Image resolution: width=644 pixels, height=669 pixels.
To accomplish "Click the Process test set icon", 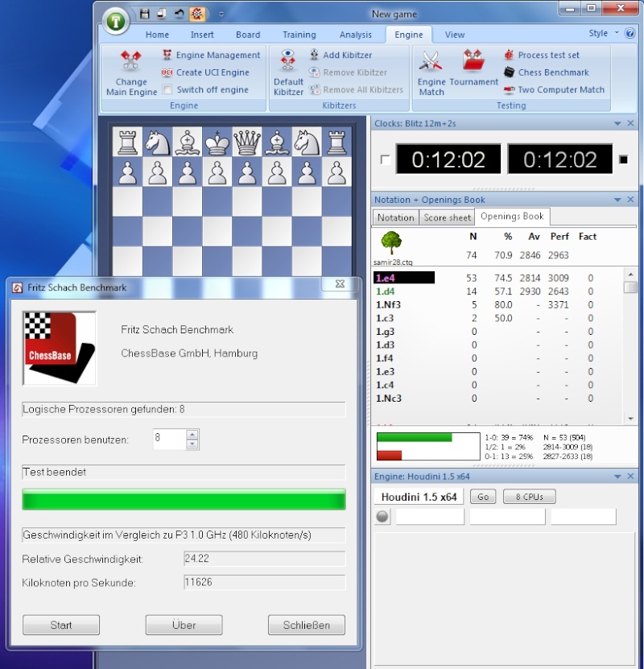I will [x=509, y=55].
